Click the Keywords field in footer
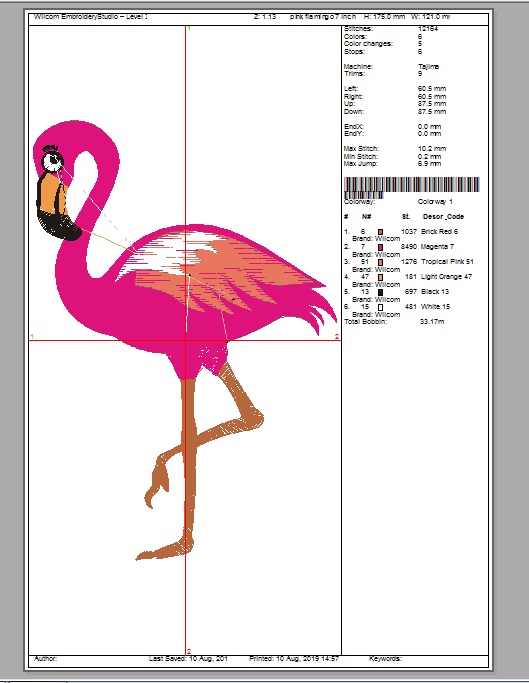The height and width of the screenshot is (683, 529). [385, 659]
